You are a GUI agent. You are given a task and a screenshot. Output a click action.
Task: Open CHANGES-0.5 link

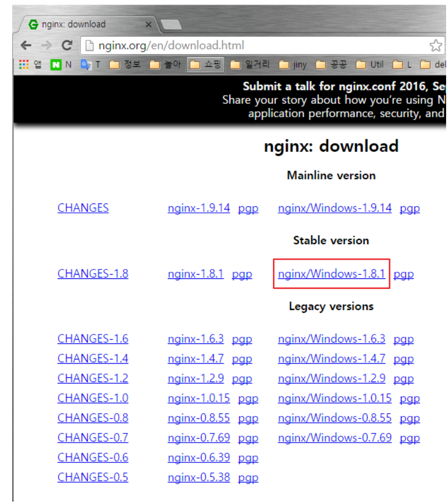coord(93,478)
